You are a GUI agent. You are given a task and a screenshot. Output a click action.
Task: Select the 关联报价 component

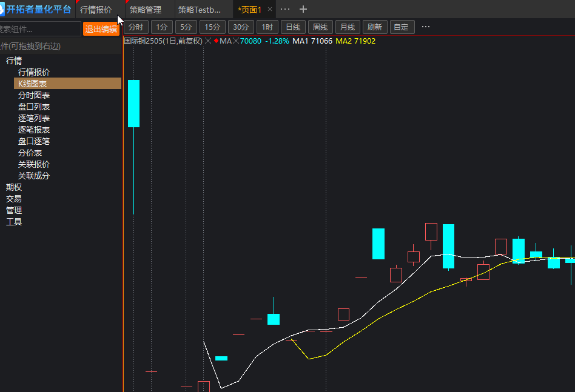pyautogui.click(x=34, y=164)
